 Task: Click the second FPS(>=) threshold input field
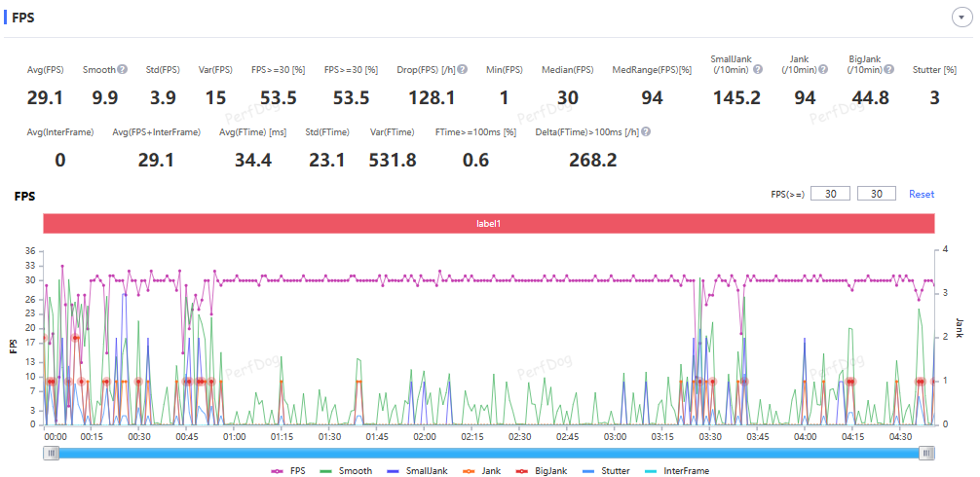877,194
